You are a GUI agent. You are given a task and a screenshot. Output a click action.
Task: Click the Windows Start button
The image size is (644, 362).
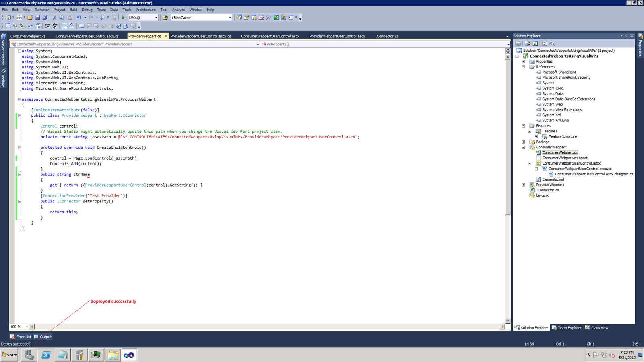tap(9, 355)
